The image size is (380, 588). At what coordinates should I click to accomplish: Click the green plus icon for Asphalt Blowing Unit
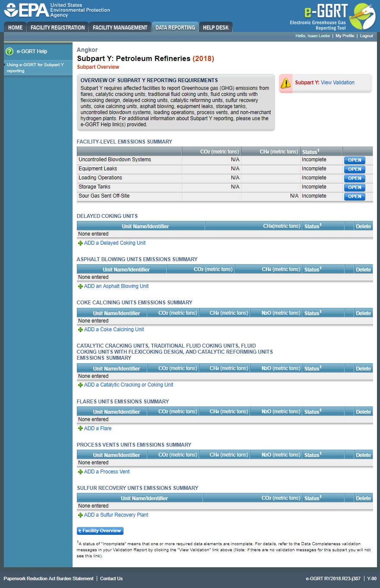[x=80, y=286]
